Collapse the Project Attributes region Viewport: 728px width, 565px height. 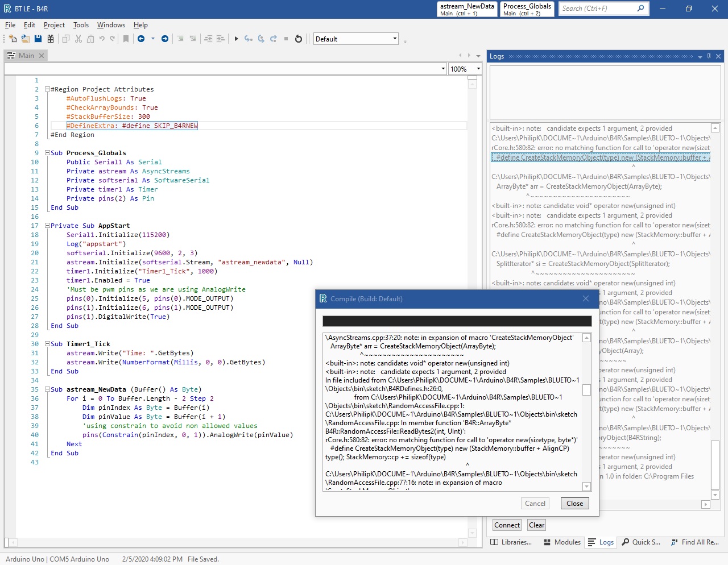click(x=48, y=89)
